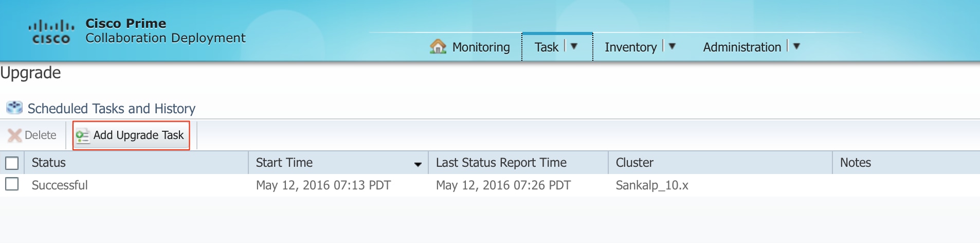The height and width of the screenshot is (243, 980).
Task: Sort by Start Time column header
Action: [x=338, y=163]
